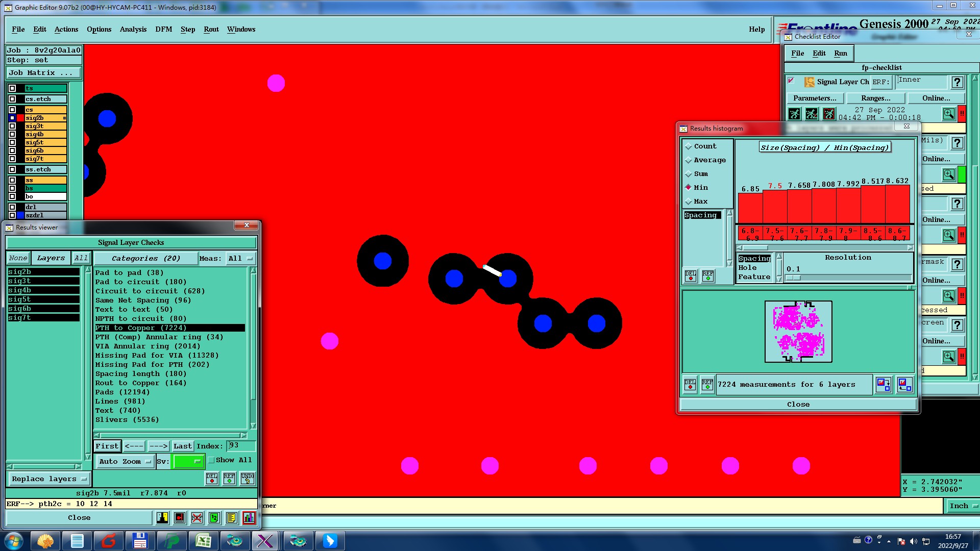Click the Parameters button
The height and width of the screenshot is (551, 980).
815,98
